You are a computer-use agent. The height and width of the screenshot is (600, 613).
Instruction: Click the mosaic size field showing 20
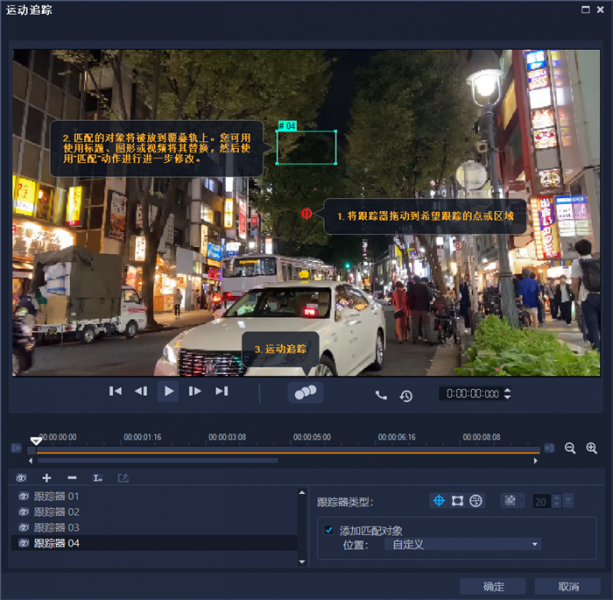pos(541,501)
